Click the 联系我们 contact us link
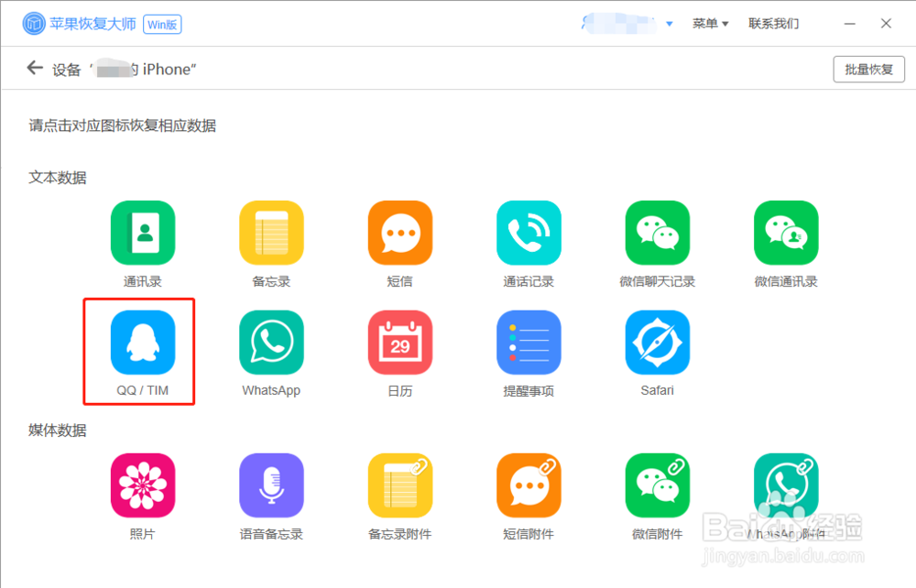Image resolution: width=916 pixels, height=588 pixels. click(x=773, y=24)
